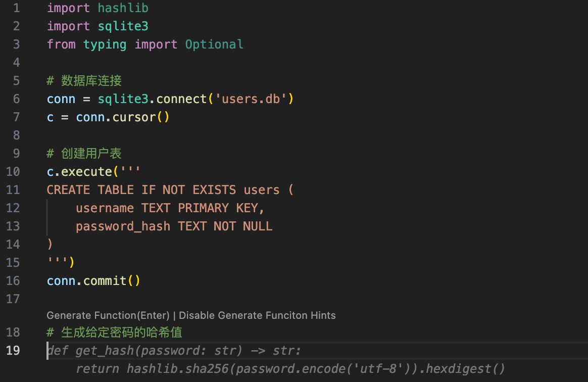This screenshot has height=382, width=588.
Task: Place cursor on the cursor() method call
Action: point(134,117)
